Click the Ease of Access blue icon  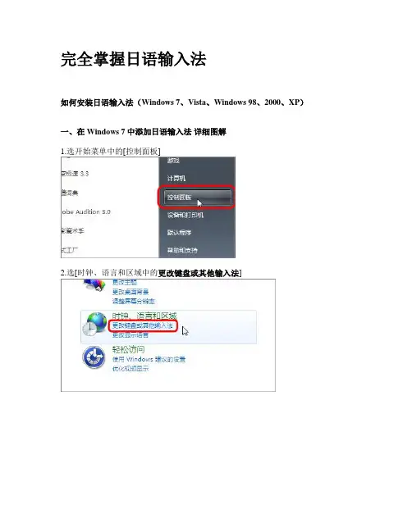(x=94, y=357)
